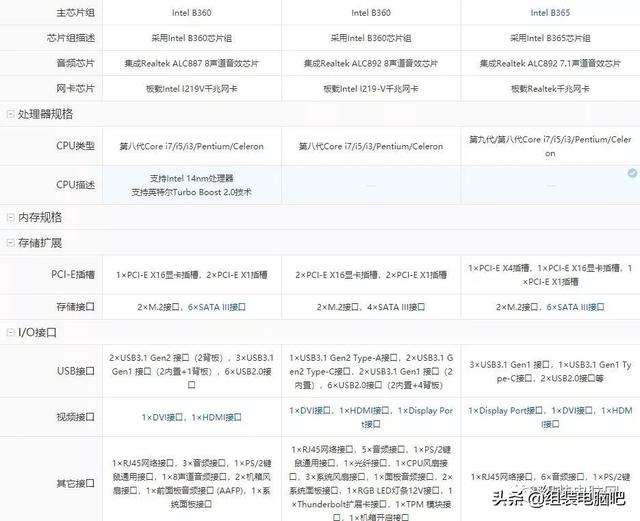Open 1×DVI接口 link in second column
Viewport: 640px width, 521px height.
pos(310,411)
